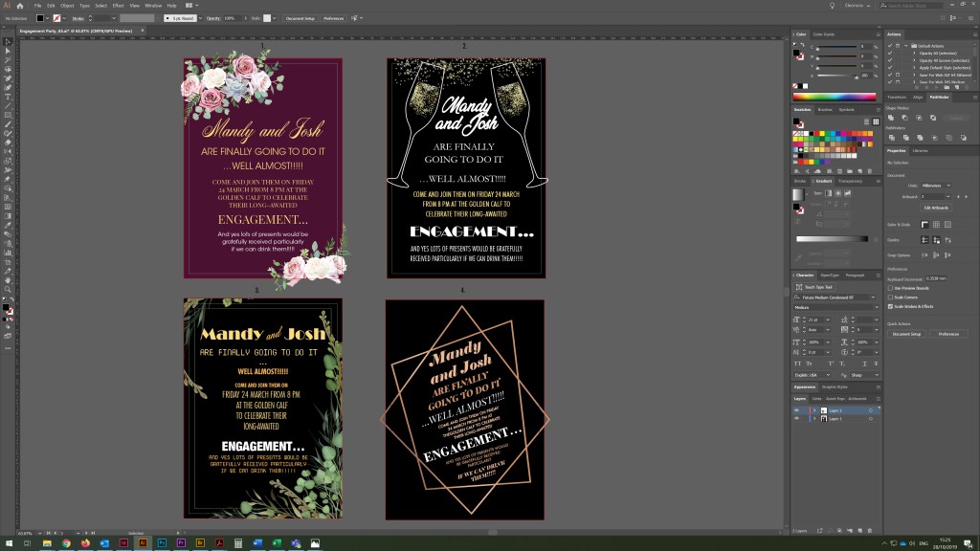Click the Edit Artboards button
The height and width of the screenshot is (551, 980).
[935, 207]
